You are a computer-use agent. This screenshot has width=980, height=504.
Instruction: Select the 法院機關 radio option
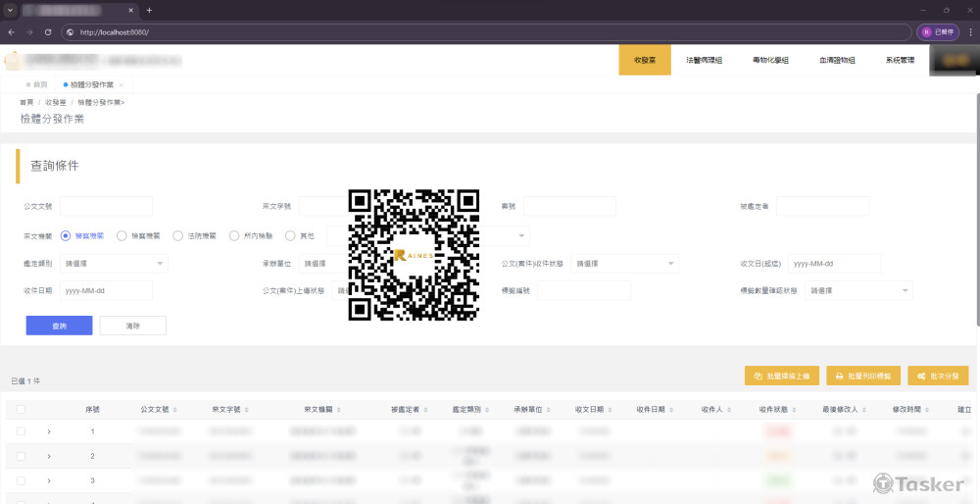click(178, 235)
